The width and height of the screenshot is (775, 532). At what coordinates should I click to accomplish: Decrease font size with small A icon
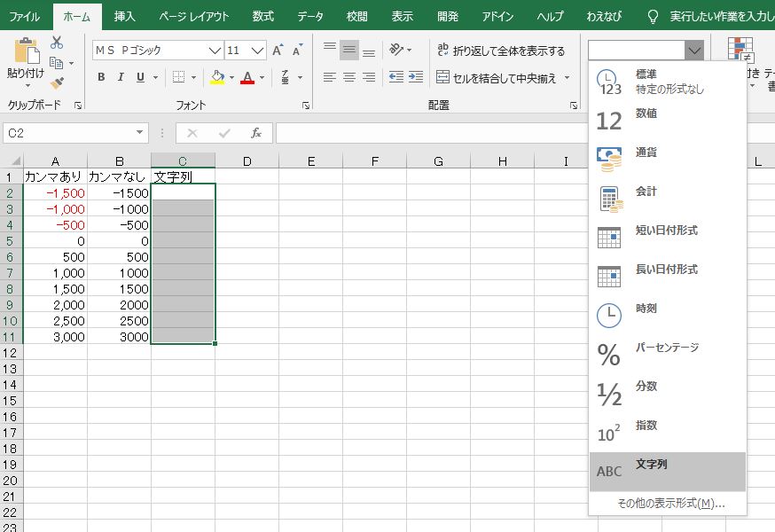tap(297, 50)
